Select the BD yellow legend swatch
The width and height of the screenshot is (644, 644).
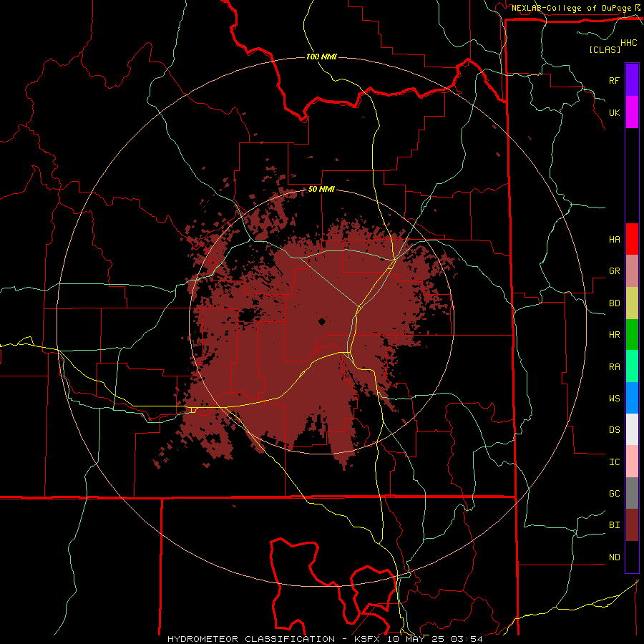click(x=632, y=303)
